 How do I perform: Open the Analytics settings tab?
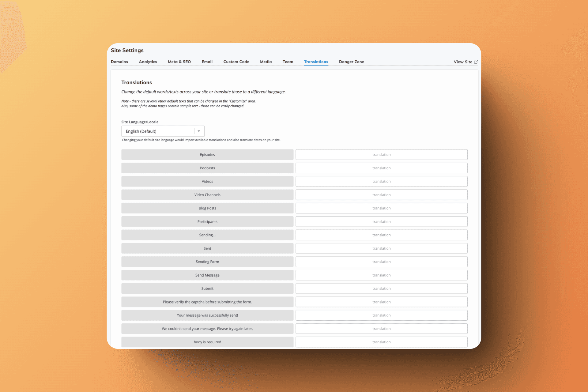[x=148, y=62]
